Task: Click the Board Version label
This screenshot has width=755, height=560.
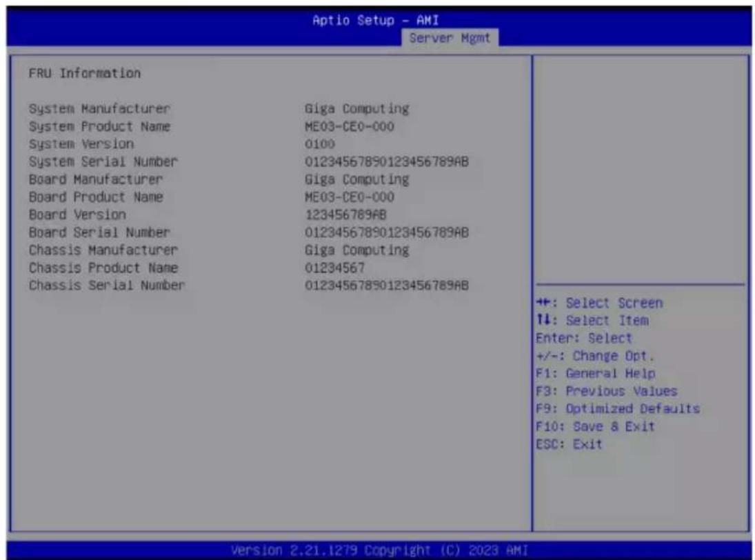Action: pos(77,214)
